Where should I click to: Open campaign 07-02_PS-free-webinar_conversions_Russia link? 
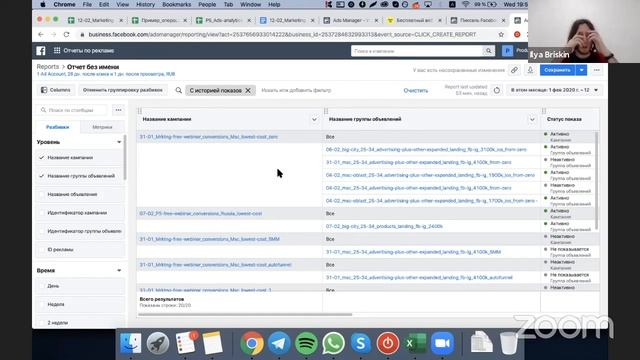pos(201,213)
